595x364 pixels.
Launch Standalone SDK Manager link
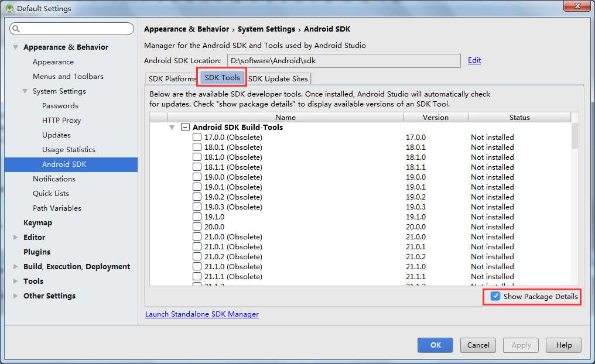[202, 314]
